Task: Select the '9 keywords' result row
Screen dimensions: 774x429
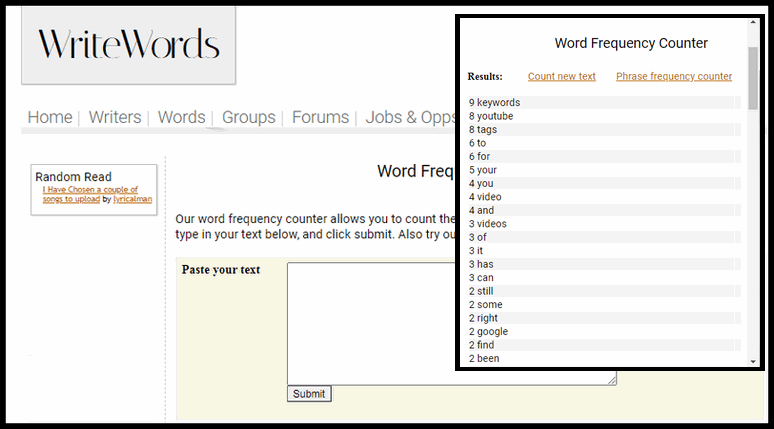Action: 604,103
